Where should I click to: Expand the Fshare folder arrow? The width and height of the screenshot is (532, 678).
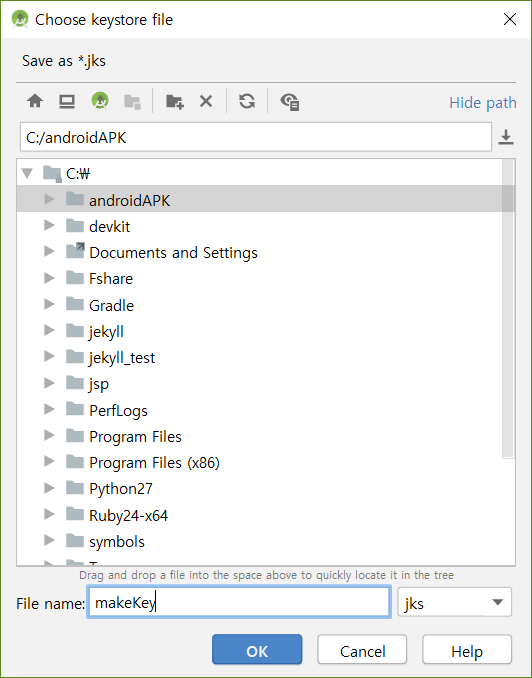49,278
